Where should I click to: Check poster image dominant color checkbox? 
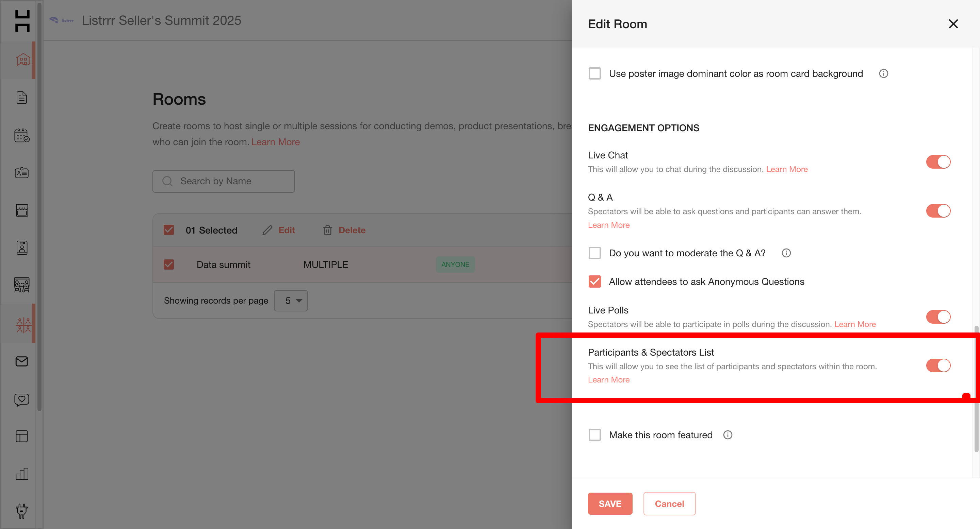[594, 73]
